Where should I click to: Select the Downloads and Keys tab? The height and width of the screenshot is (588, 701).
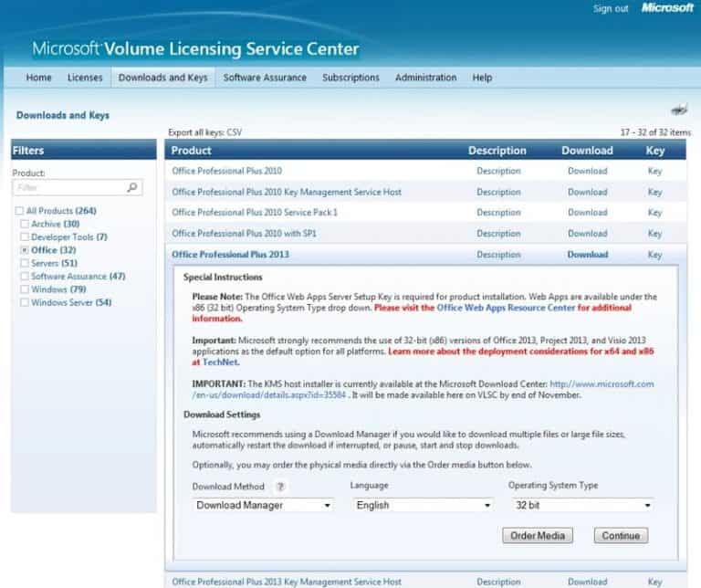tap(162, 78)
